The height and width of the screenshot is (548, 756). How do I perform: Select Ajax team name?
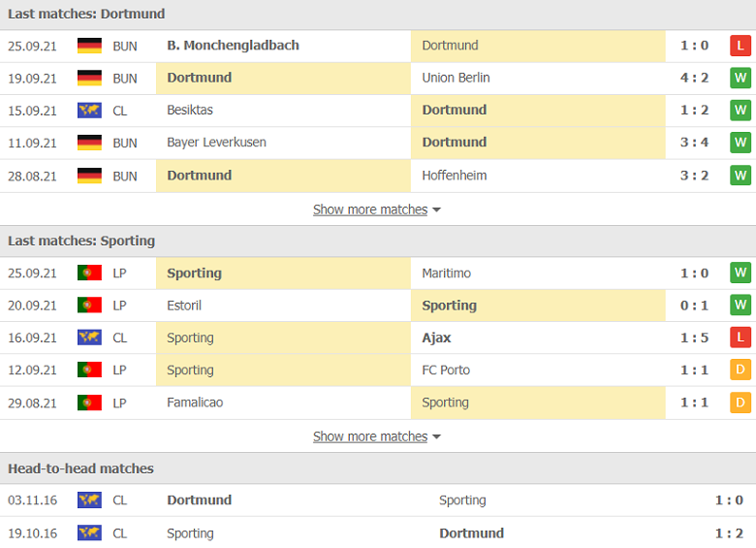pyautogui.click(x=436, y=338)
